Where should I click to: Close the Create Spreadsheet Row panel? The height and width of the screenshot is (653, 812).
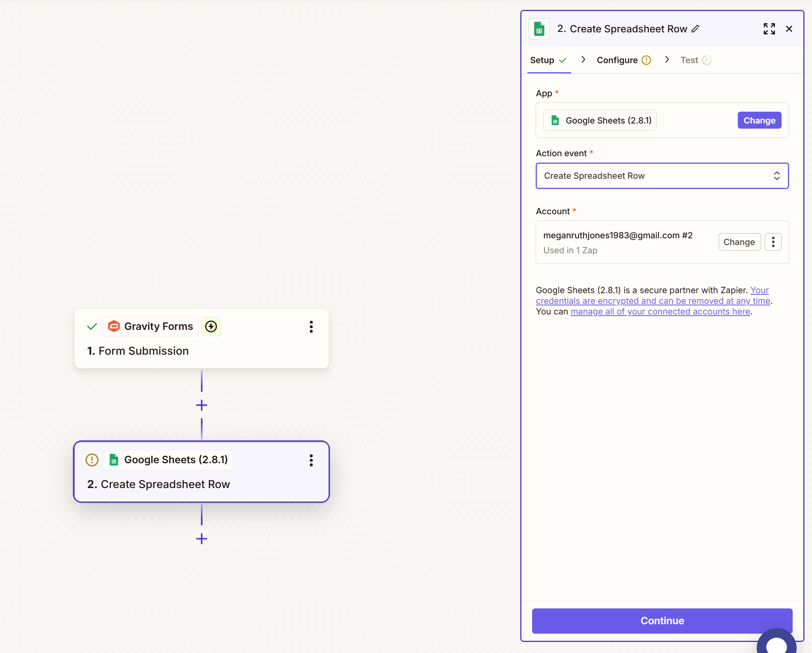point(789,29)
